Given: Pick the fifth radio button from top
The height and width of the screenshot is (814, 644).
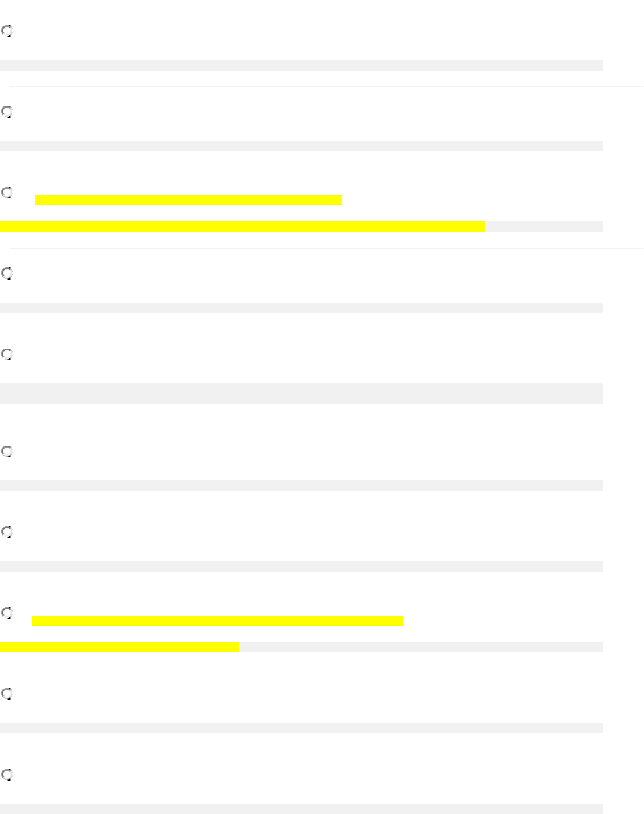Looking at the screenshot, I should coord(7,354).
